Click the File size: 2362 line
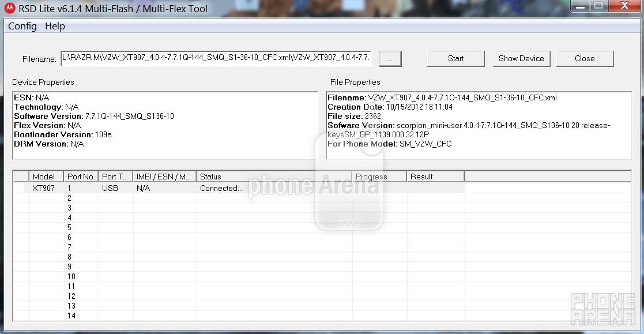The image size is (644, 334). click(x=354, y=117)
